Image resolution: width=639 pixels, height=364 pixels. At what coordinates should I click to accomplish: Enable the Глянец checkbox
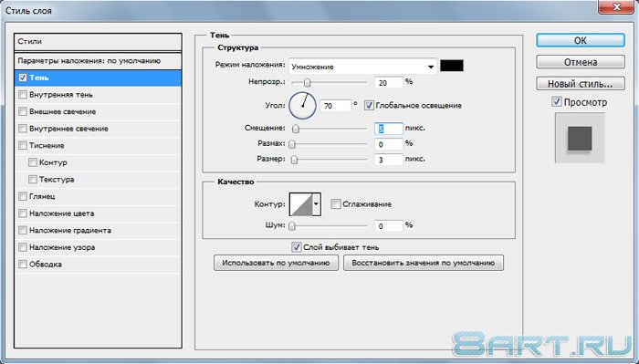(23, 196)
